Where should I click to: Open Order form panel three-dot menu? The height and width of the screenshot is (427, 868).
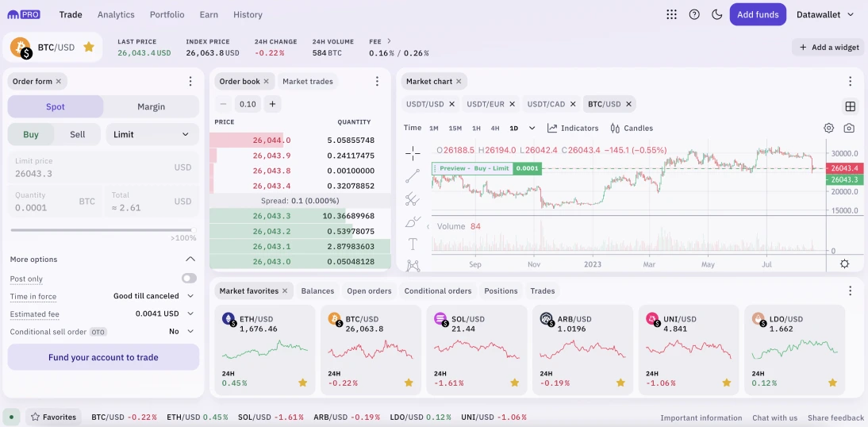coord(190,82)
